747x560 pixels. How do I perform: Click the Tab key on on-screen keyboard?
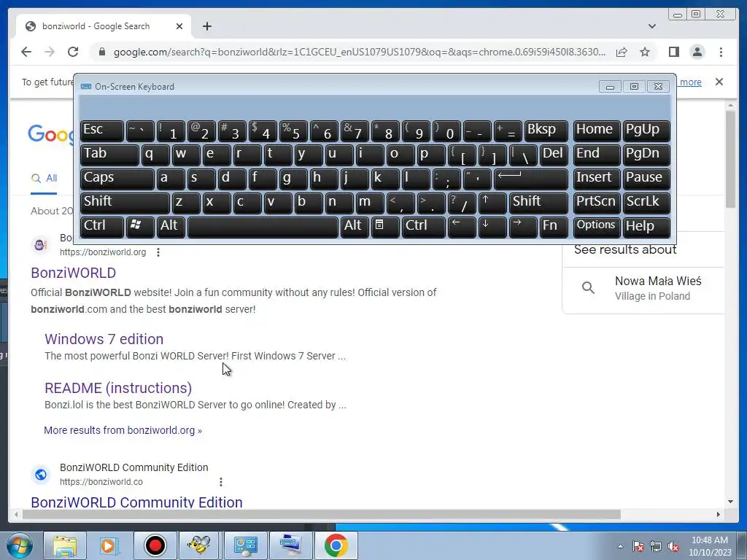tap(109, 155)
